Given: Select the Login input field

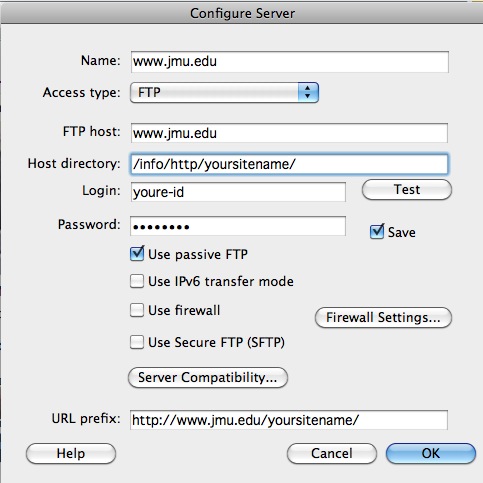Looking at the screenshot, I should pos(238,192).
